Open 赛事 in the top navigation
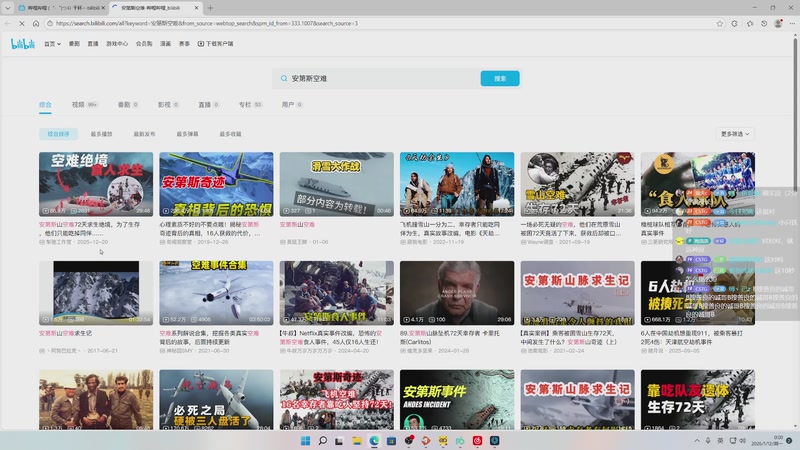The height and width of the screenshot is (450, 800). tap(184, 44)
